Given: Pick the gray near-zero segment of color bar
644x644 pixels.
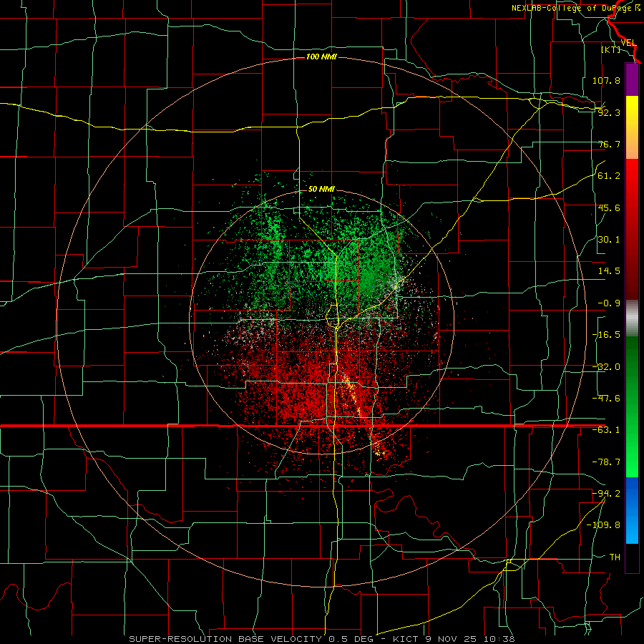Looking at the screenshot, I should coord(632,318).
